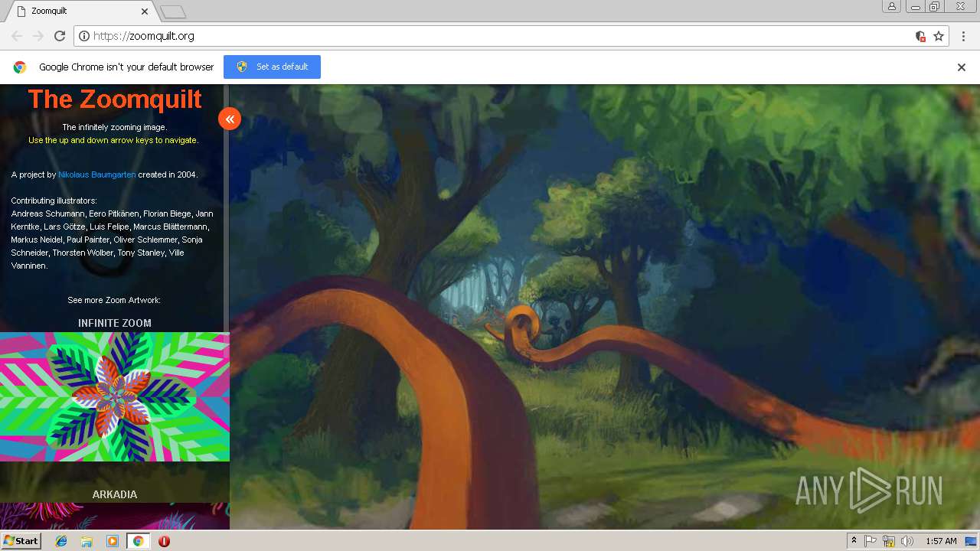
Task: Click the blocked content icon in the address bar
Action: 921,36
